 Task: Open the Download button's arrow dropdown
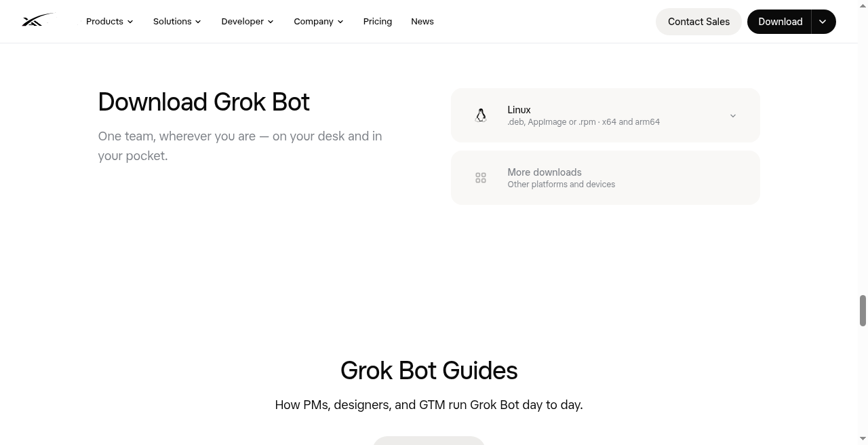pyautogui.click(x=823, y=22)
